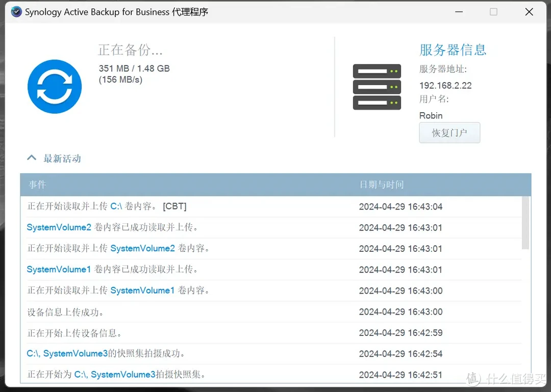
Task: Minimize the Active Backup agent window
Action: 459,12
